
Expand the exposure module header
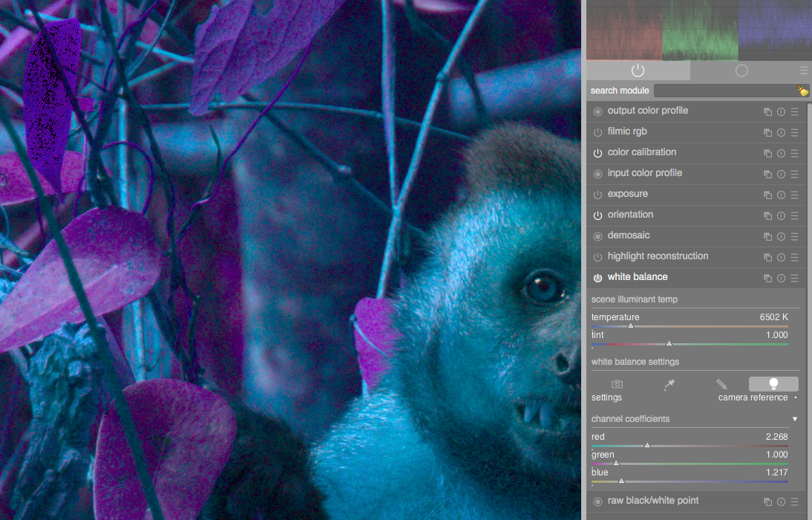tap(628, 194)
